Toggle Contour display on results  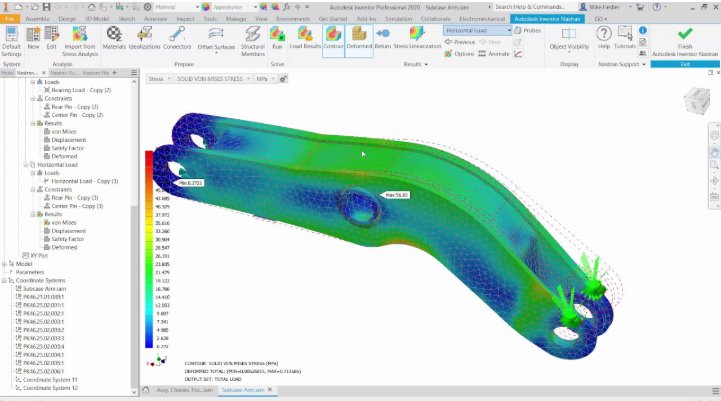pyautogui.click(x=333, y=39)
